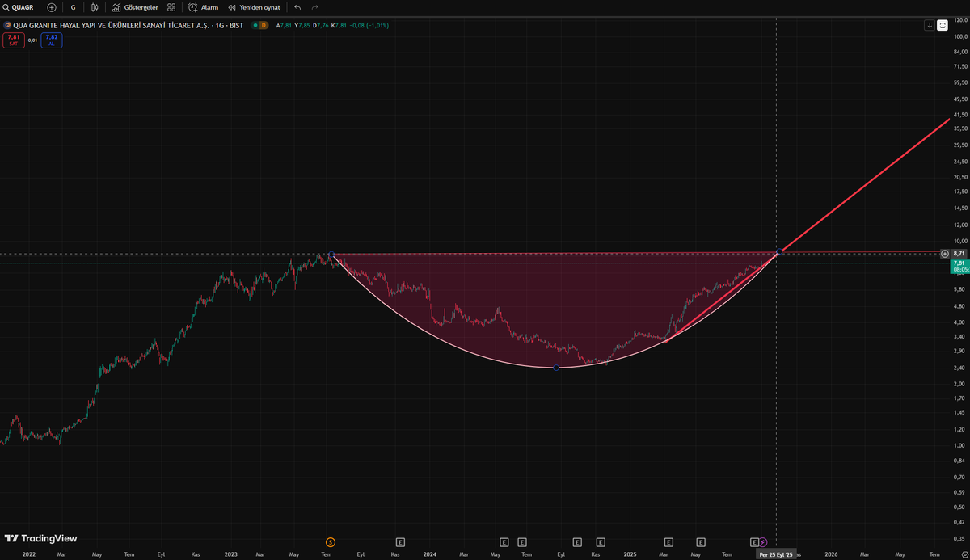The image size is (970, 560).
Task: Click the purple lightning event marker
Action: pos(764,541)
